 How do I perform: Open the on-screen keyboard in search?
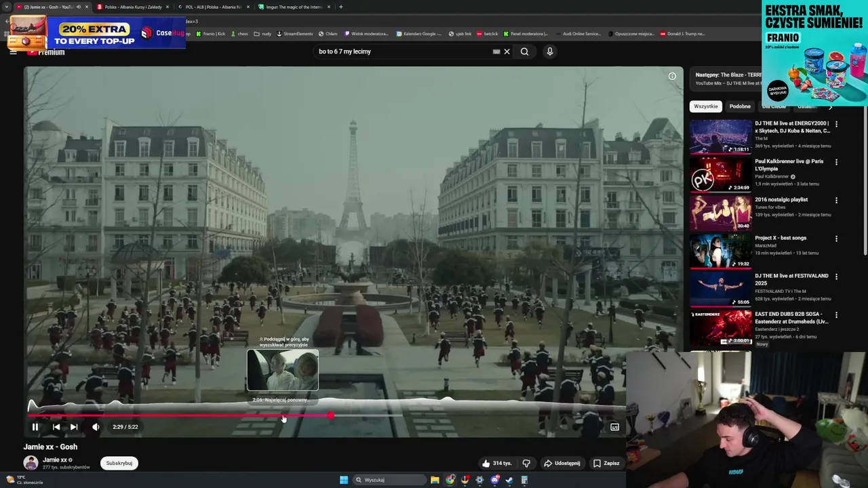[x=496, y=52]
